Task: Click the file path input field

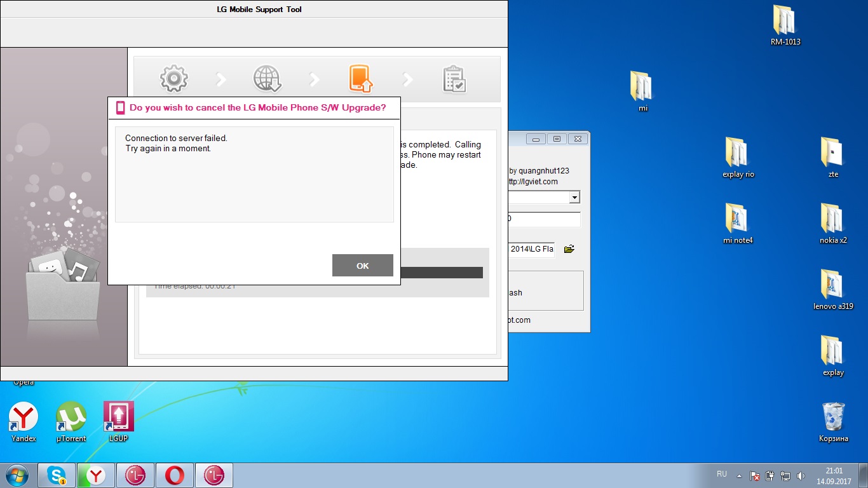Action: click(531, 249)
